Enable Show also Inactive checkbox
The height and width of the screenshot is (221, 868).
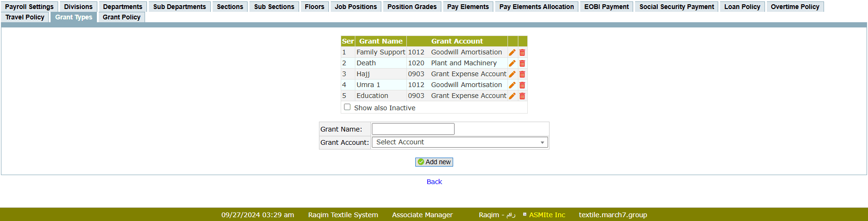[x=347, y=107]
